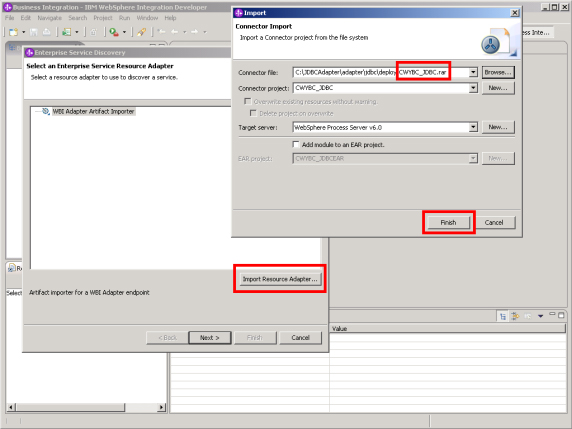Screen dimensions: 572x429
Task: Open the Help menu
Action: [x=170, y=18]
